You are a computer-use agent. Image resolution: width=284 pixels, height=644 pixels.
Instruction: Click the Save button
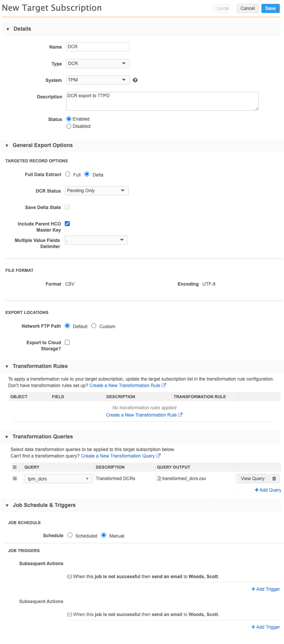click(x=270, y=8)
